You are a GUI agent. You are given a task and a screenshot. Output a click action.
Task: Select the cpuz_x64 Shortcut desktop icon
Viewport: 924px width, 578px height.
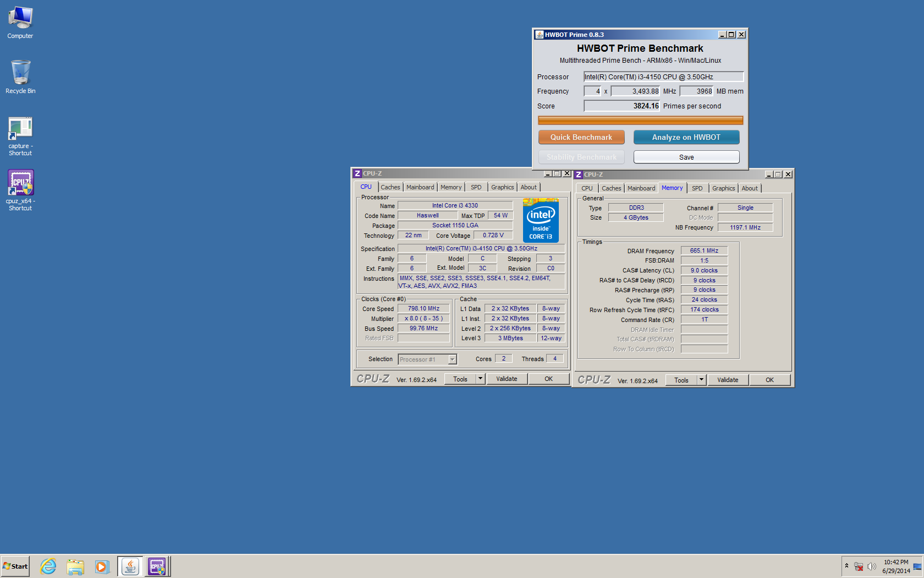pos(20,190)
